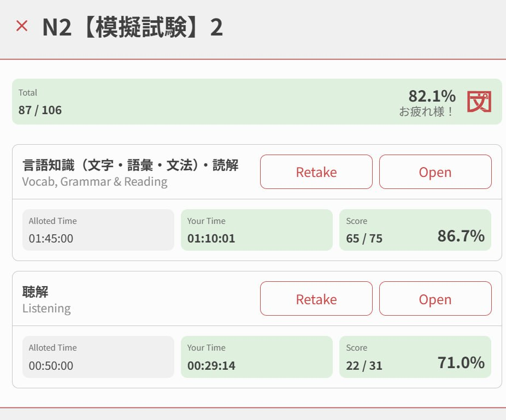
Task: Select Your Time 00:29:14 box
Action: (x=256, y=357)
